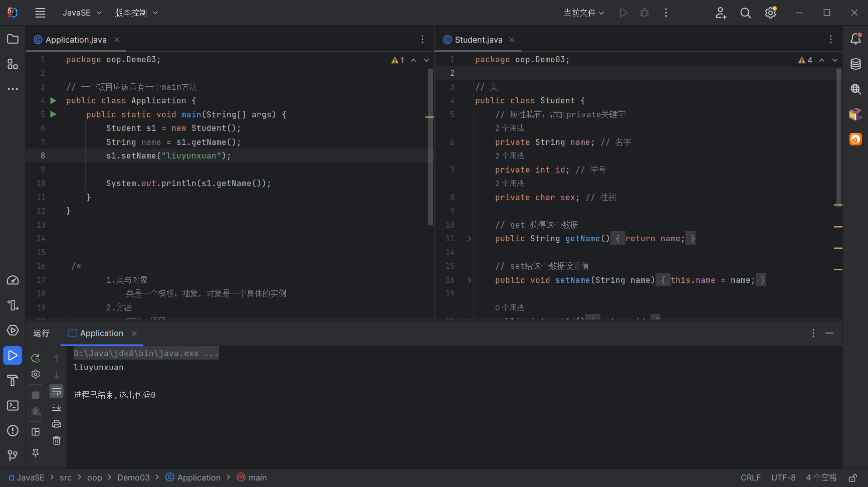
Task: Rerun the Application in the run panel
Action: click(x=36, y=358)
